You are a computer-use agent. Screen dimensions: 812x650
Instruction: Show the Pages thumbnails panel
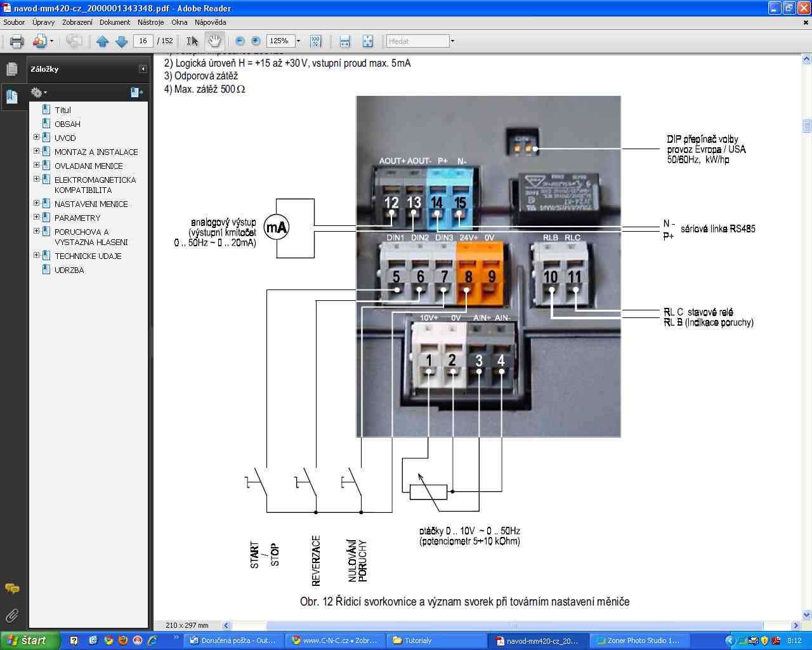pos(12,69)
